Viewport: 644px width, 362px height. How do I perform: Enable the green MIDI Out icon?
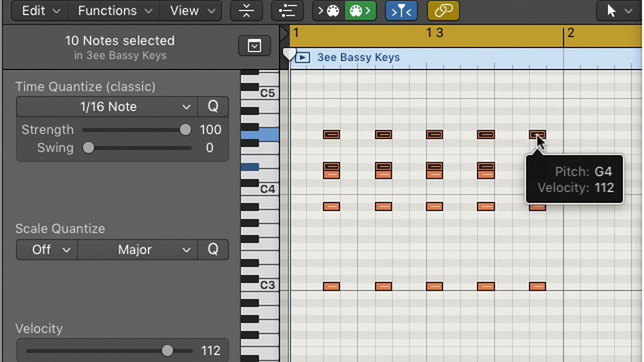tap(360, 10)
